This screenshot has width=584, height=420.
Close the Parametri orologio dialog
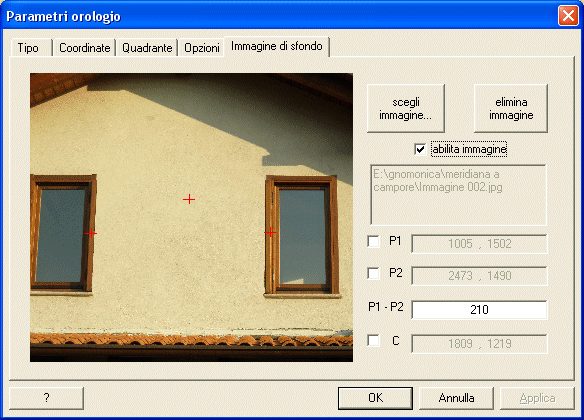click(568, 16)
